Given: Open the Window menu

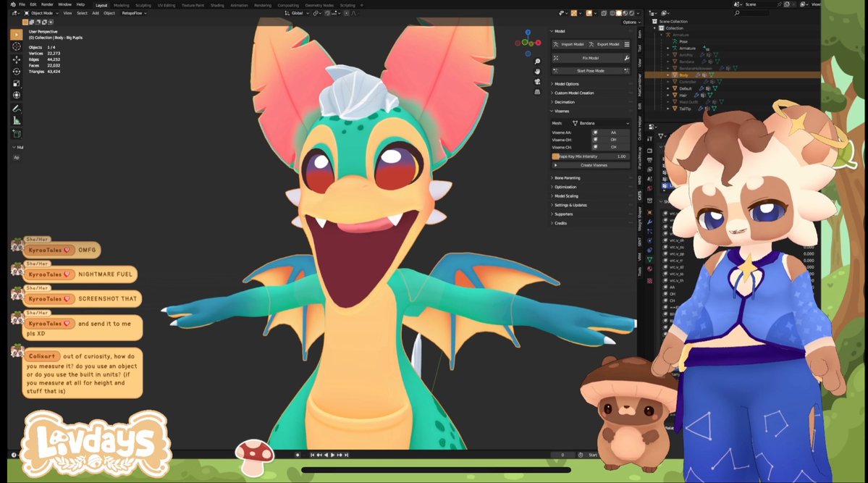Looking at the screenshot, I should [x=64, y=4].
